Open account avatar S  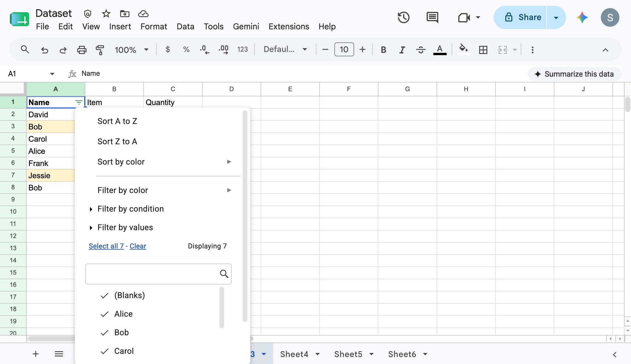coord(610,17)
